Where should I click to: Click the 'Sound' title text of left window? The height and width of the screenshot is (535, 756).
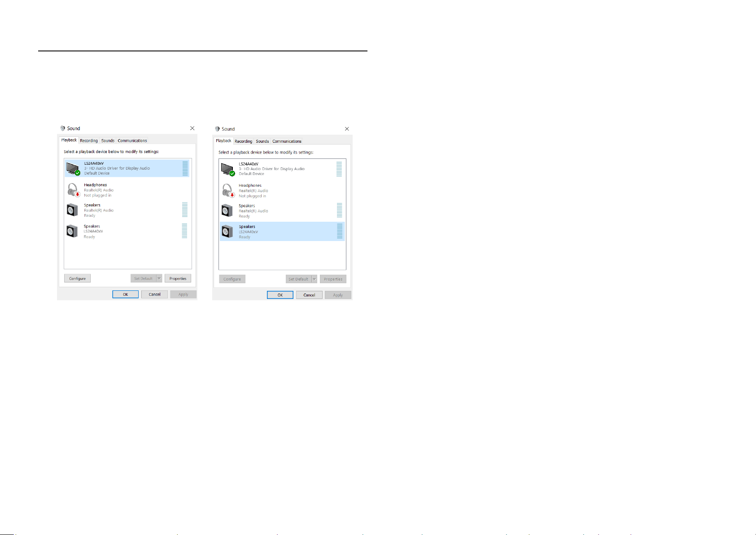point(74,128)
